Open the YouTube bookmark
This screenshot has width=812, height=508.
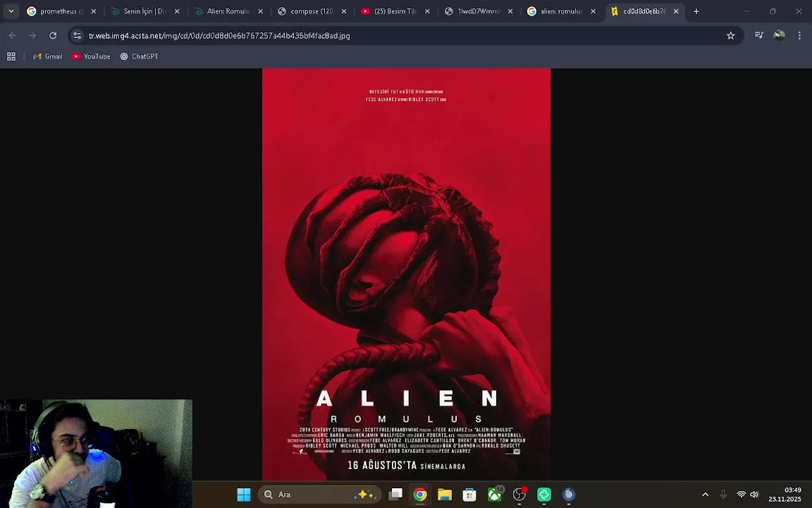(x=91, y=56)
